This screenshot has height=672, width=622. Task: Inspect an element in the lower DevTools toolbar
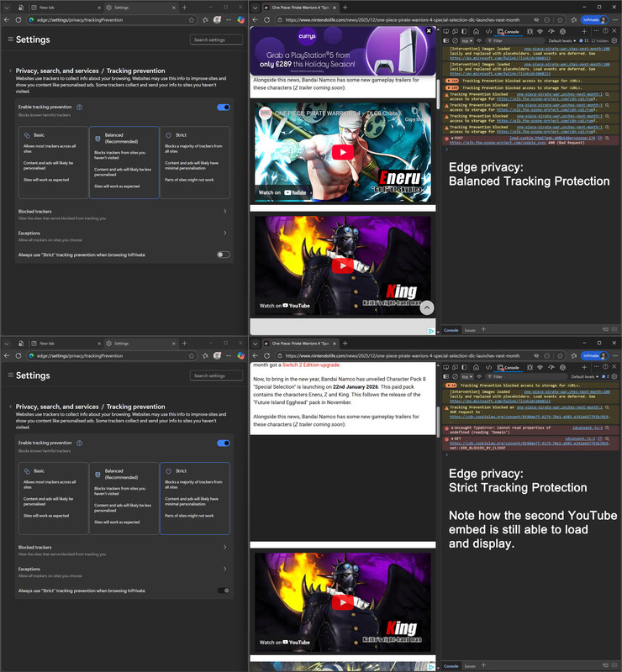click(x=446, y=367)
